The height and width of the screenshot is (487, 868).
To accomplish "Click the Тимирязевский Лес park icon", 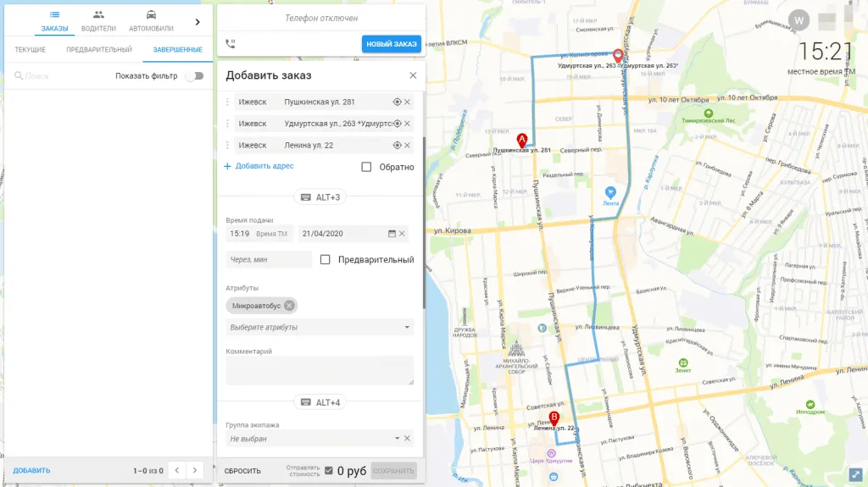I will click(708, 113).
